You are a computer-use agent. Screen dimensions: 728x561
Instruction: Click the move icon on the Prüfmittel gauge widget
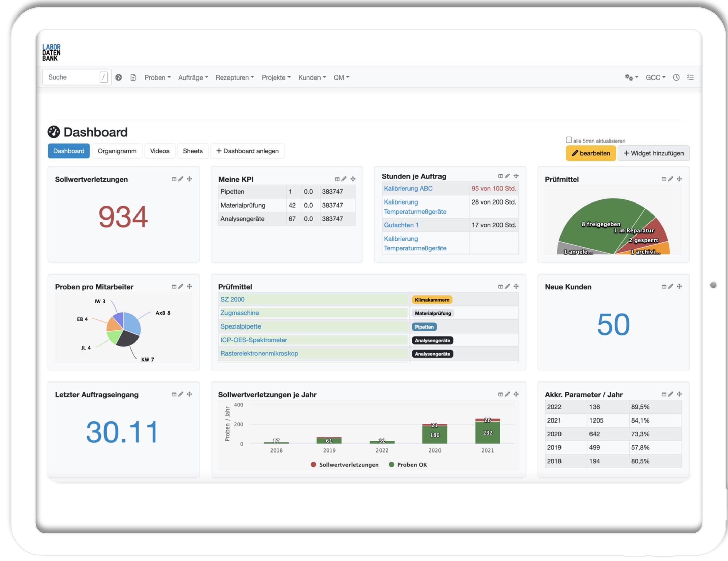click(x=680, y=179)
